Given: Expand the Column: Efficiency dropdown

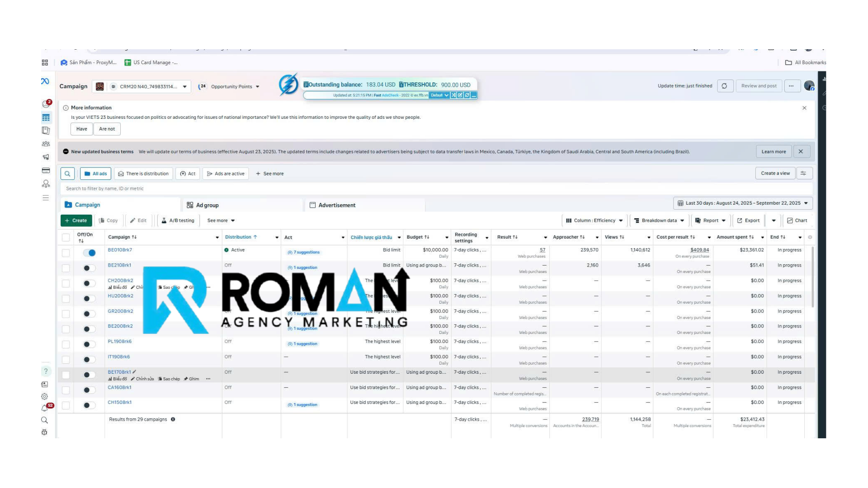Looking at the screenshot, I should (x=594, y=221).
